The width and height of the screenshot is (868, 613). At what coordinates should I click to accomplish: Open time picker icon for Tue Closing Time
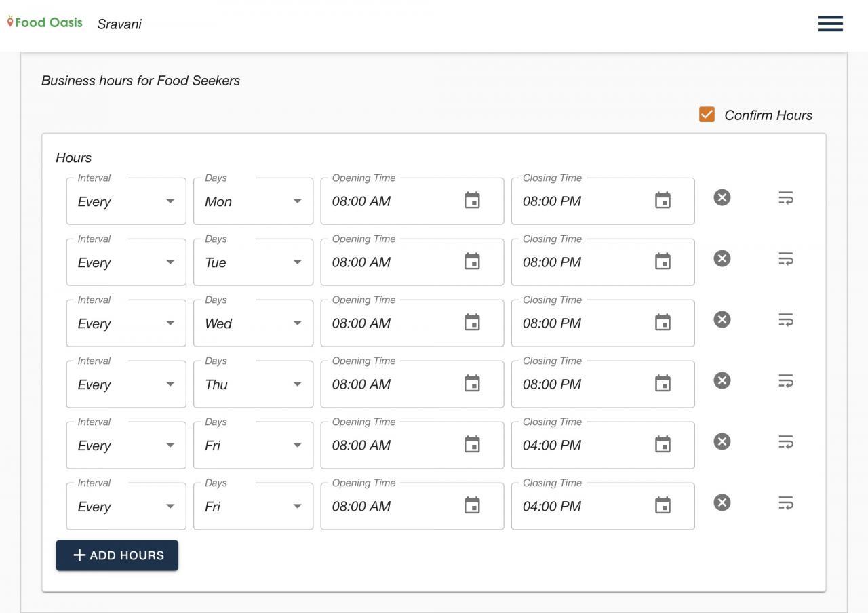pos(663,261)
